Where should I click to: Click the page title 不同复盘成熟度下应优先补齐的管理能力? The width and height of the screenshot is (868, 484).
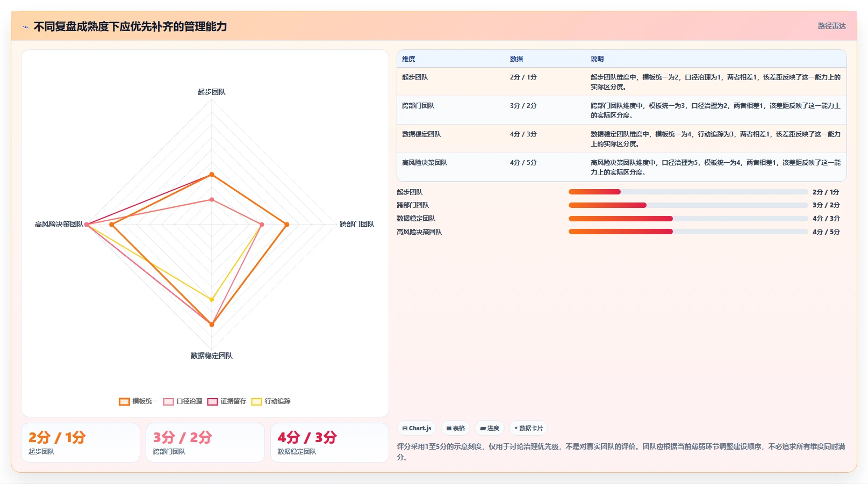point(130,27)
